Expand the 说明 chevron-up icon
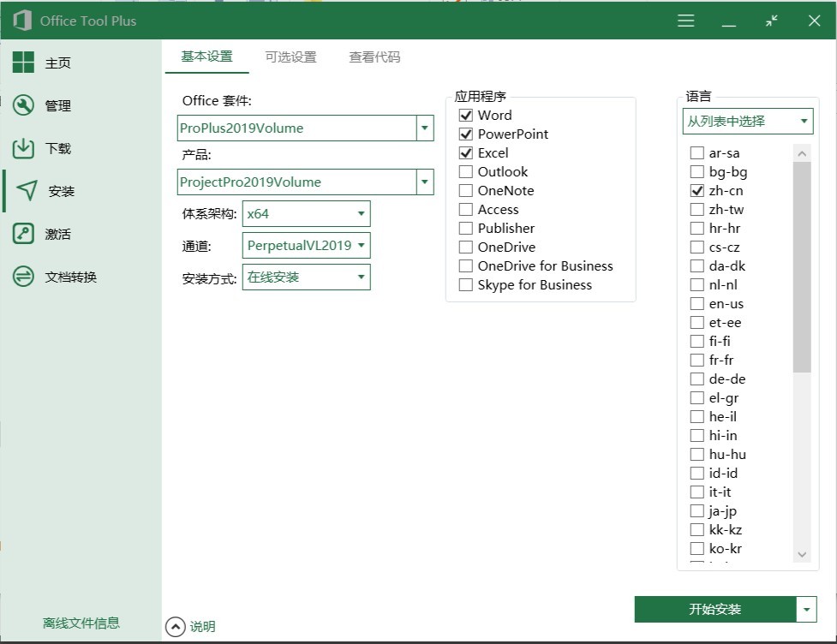The width and height of the screenshot is (837, 644). 175,626
